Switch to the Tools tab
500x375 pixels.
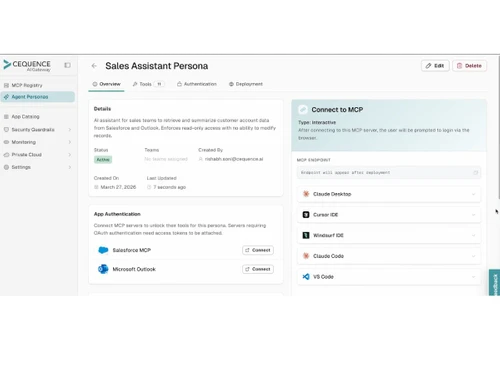click(x=148, y=84)
